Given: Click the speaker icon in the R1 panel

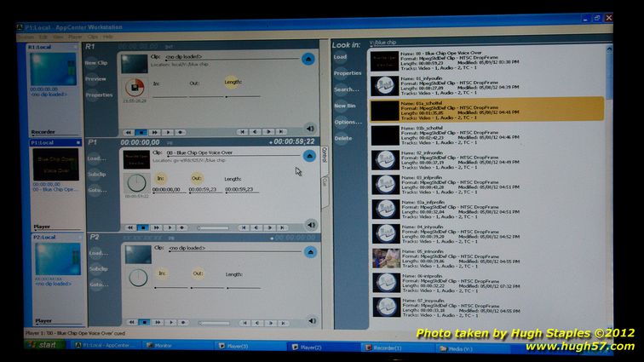Looking at the screenshot, I should pos(310,129).
